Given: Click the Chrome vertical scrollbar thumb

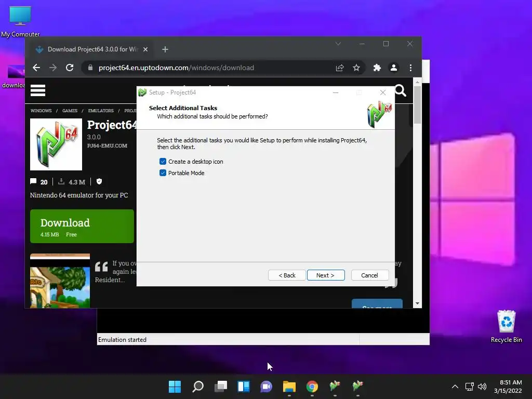Looking at the screenshot, I should click(x=417, y=105).
